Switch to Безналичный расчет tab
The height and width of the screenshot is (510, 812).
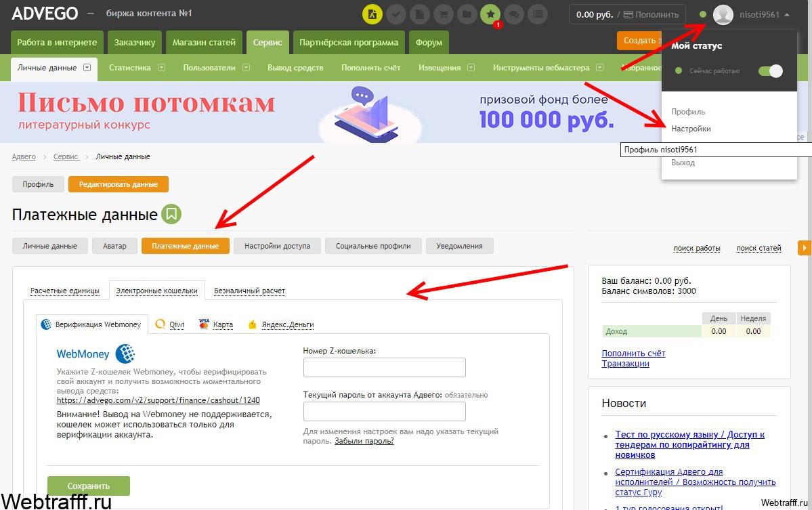[x=250, y=291]
